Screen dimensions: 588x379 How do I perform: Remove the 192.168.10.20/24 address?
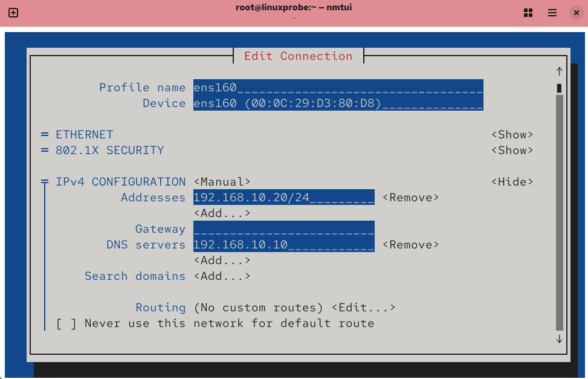(x=410, y=198)
